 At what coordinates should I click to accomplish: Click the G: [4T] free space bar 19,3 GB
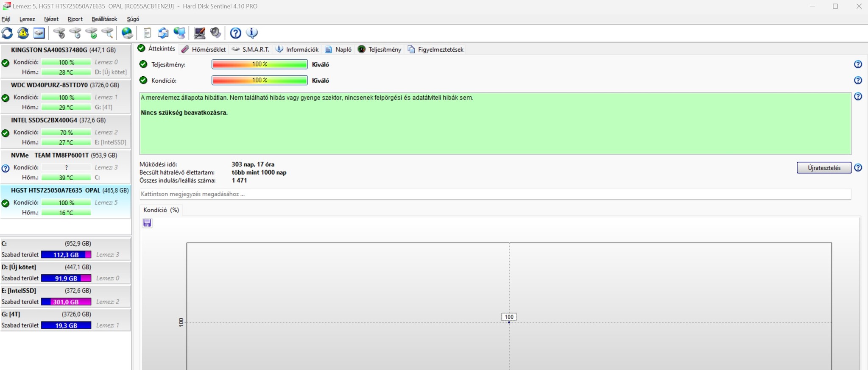[66, 325]
